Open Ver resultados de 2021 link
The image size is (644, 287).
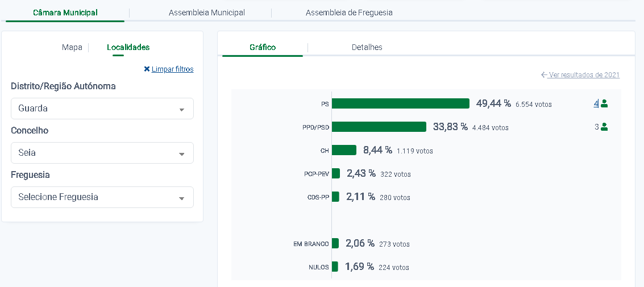pos(584,75)
